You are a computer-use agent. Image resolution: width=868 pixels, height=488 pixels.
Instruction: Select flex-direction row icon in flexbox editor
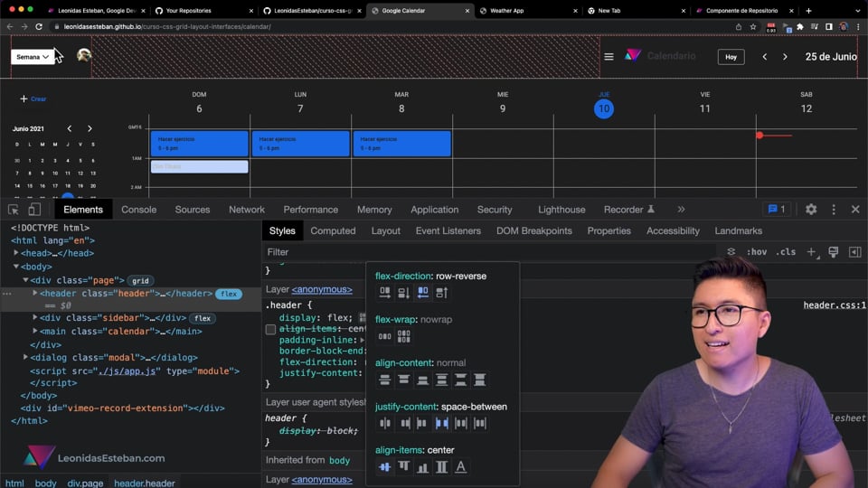(x=385, y=293)
